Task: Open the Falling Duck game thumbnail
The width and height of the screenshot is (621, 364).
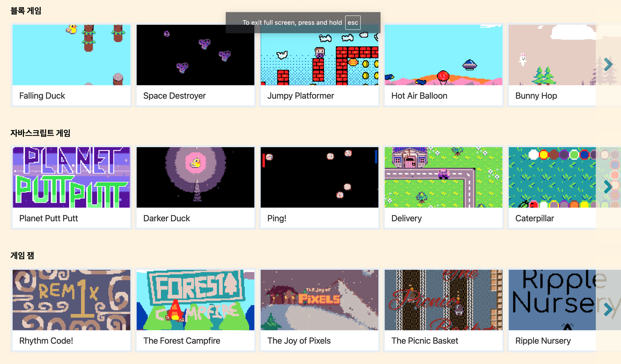Action: 71,55
